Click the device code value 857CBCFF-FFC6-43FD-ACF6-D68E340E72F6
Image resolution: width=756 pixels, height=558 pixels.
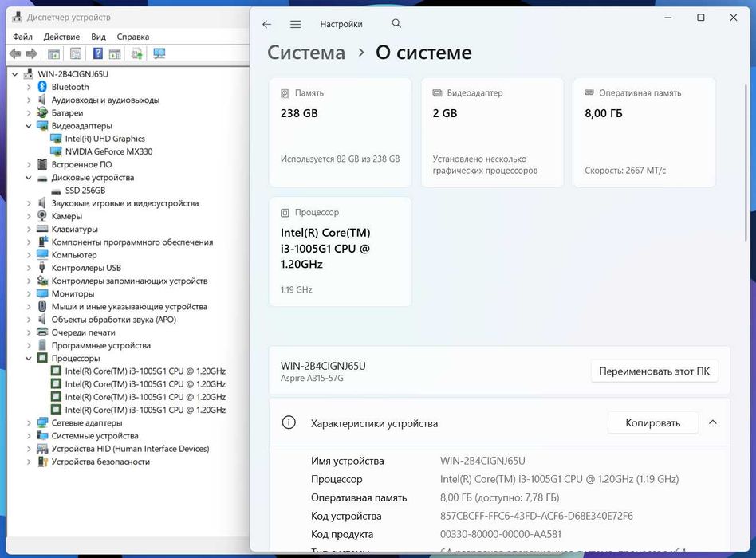pos(536,516)
